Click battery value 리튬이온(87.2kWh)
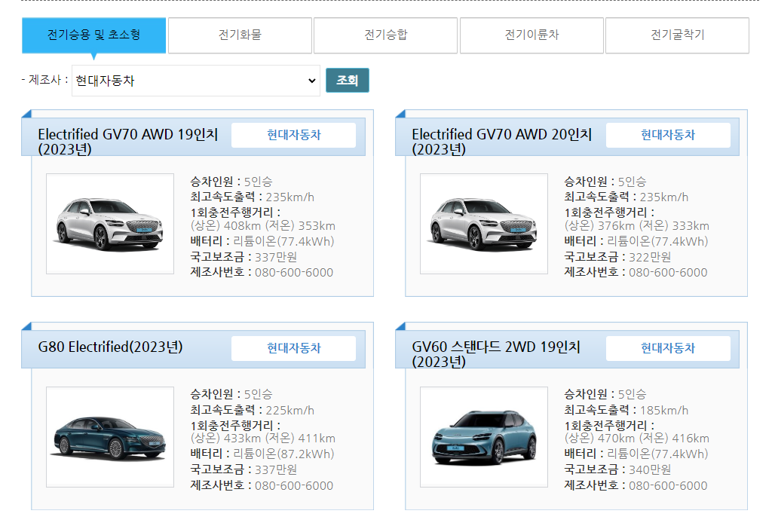Image resolution: width=772 pixels, height=532 pixels. pos(283,454)
